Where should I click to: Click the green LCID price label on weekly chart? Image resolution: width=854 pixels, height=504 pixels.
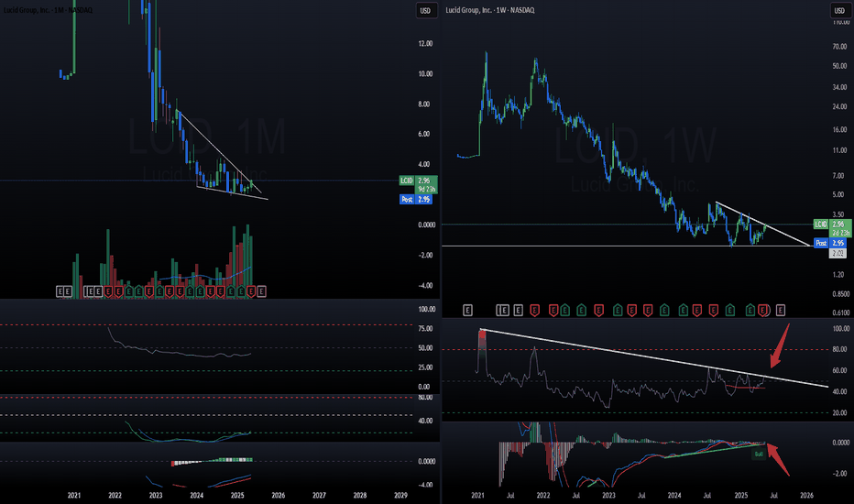tap(821, 224)
